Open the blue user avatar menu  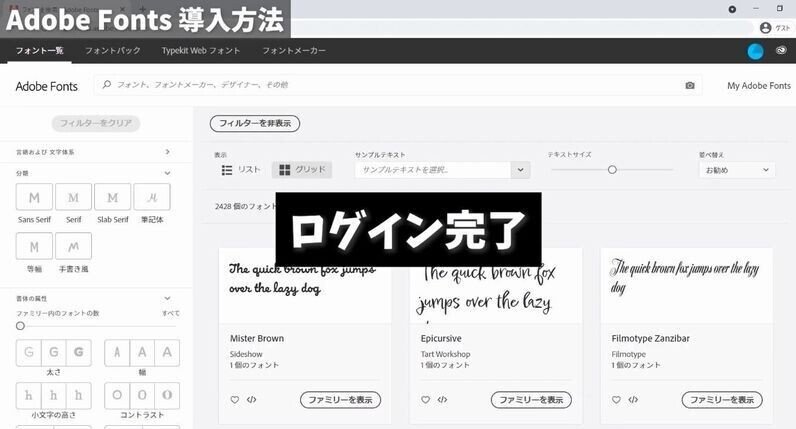(x=755, y=51)
